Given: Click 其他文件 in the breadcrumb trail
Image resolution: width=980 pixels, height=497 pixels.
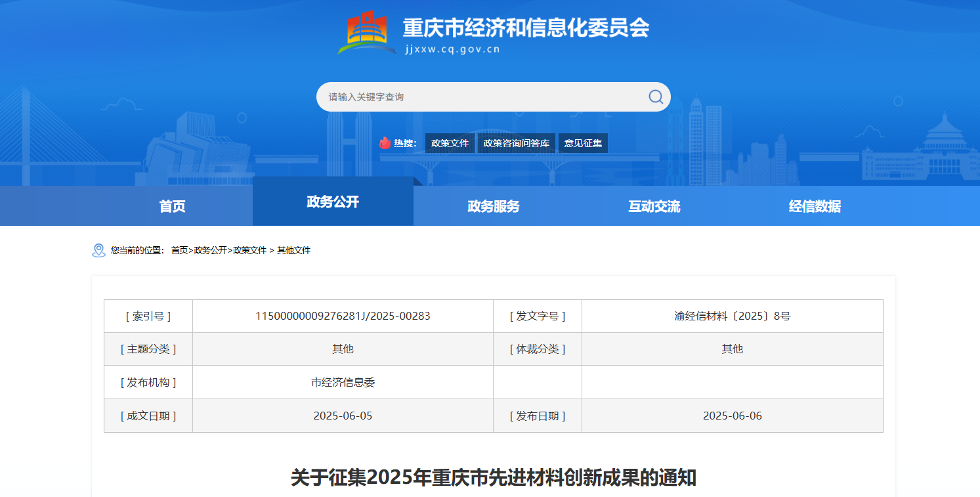Looking at the screenshot, I should (293, 251).
